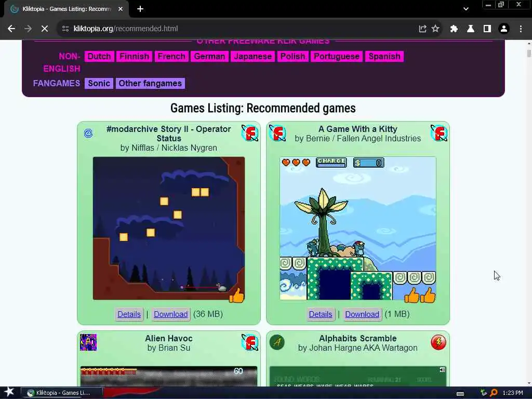Open site information icon in address bar
Screen dimensions: 532x399
[65, 29]
